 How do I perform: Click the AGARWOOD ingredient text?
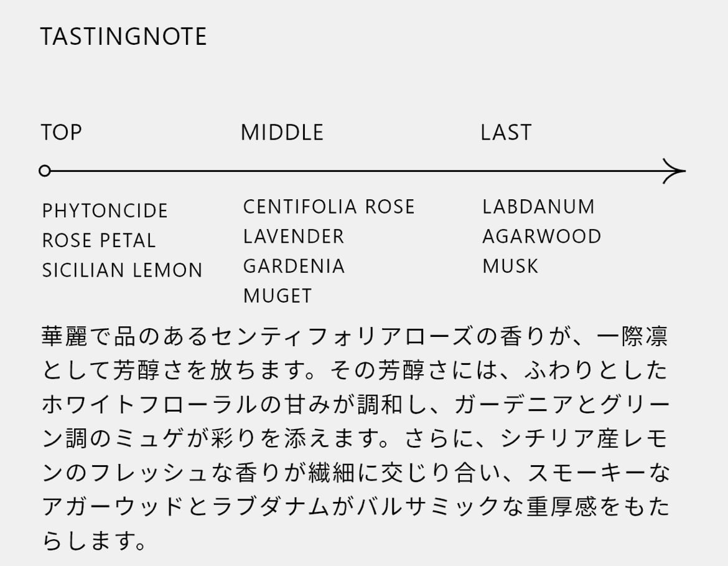pyautogui.click(x=542, y=237)
